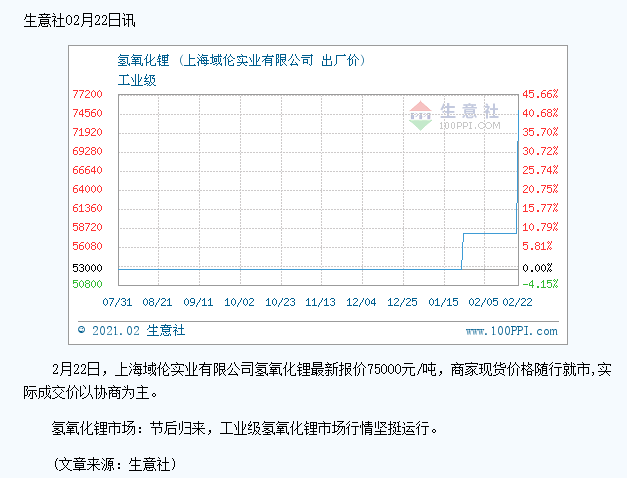Click the y-axis value 56080
This screenshot has width=627, height=478.
point(87,246)
